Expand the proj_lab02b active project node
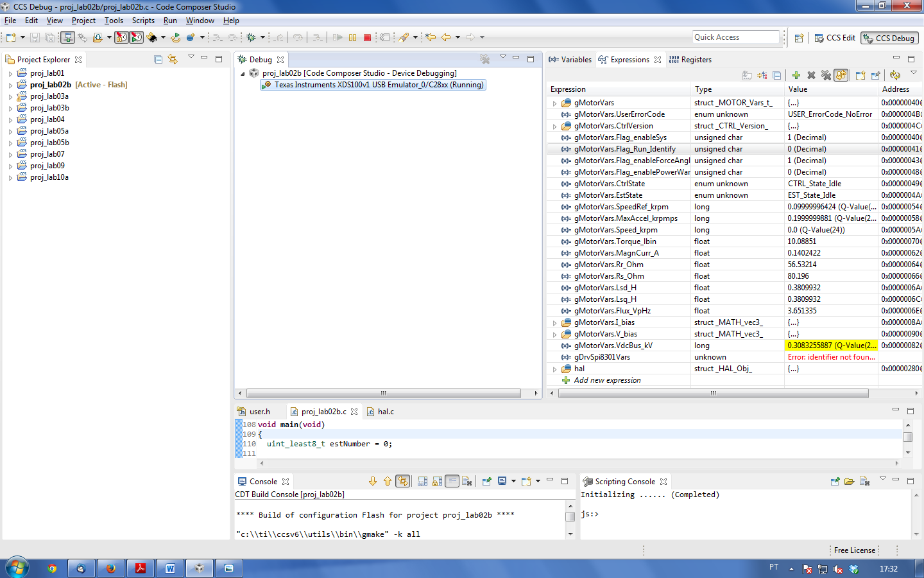The height and width of the screenshot is (578, 924). coord(10,85)
